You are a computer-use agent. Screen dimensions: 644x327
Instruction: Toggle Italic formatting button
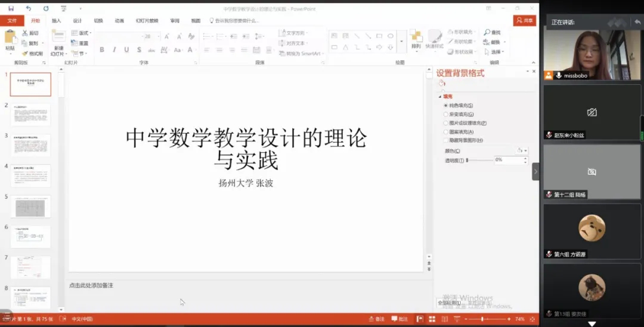[x=114, y=50]
